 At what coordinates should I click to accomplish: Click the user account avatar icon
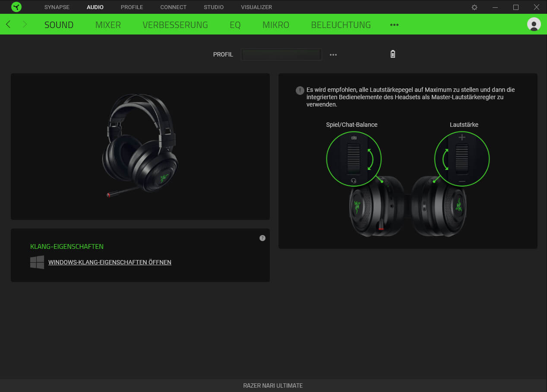(x=534, y=24)
